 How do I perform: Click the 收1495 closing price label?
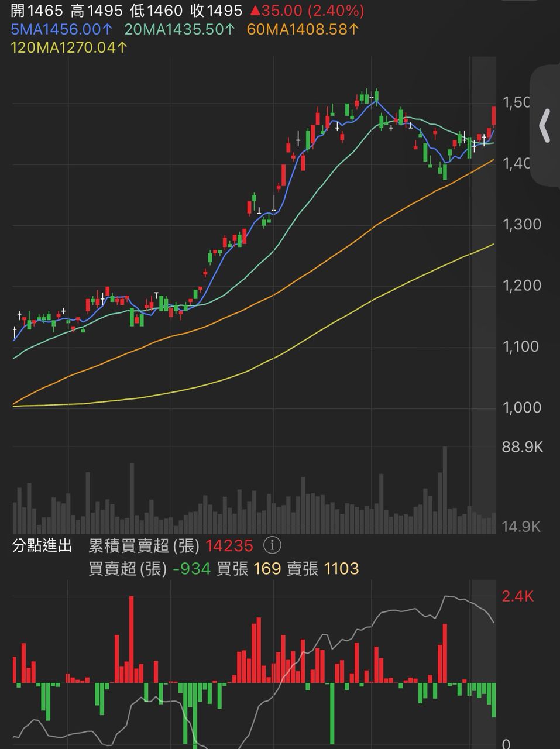(x=217, y=11)
